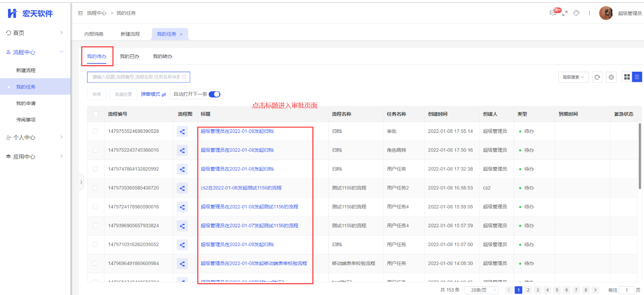Expand the 高级搜索 dropdown

point(573,77)
